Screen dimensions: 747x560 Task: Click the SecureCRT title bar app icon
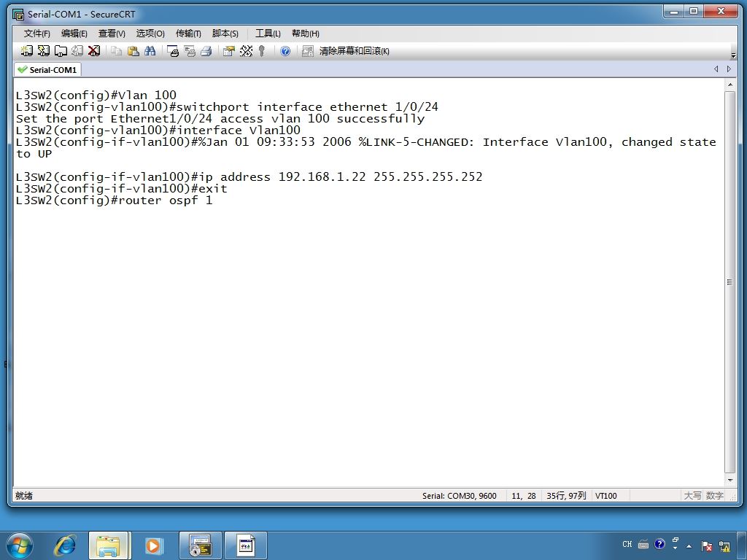[18, 15]
